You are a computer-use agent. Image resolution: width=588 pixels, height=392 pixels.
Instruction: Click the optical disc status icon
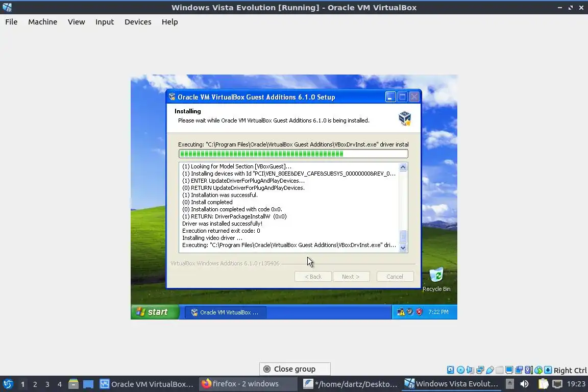coord(460,370)
